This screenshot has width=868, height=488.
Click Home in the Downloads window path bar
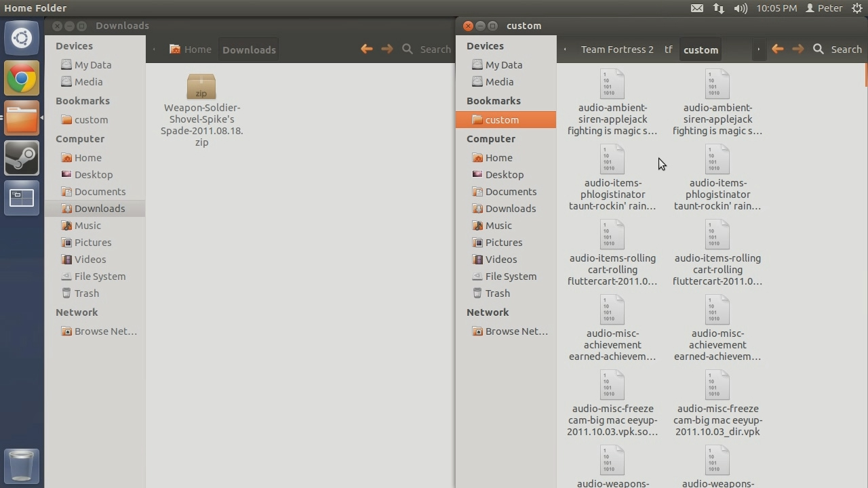[x=191, y=49]
